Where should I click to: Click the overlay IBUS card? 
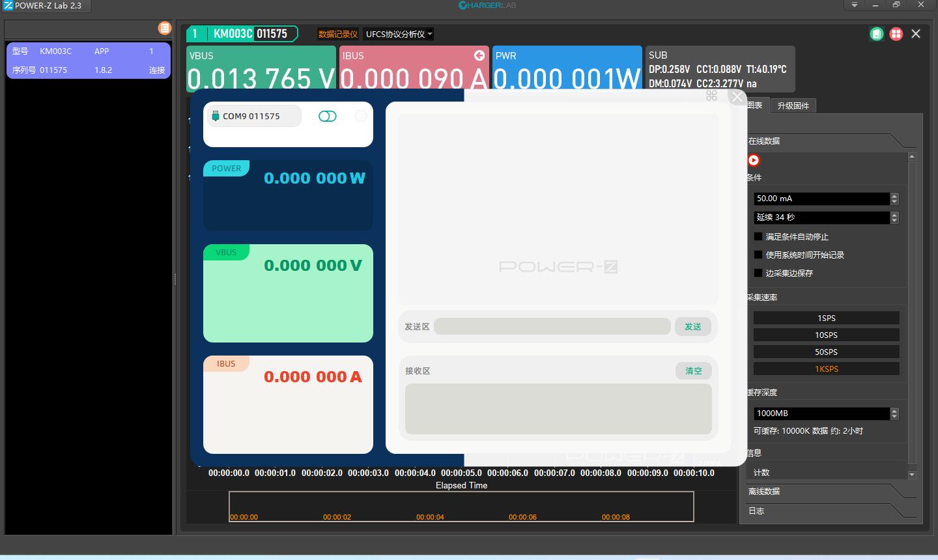[288, 404]
